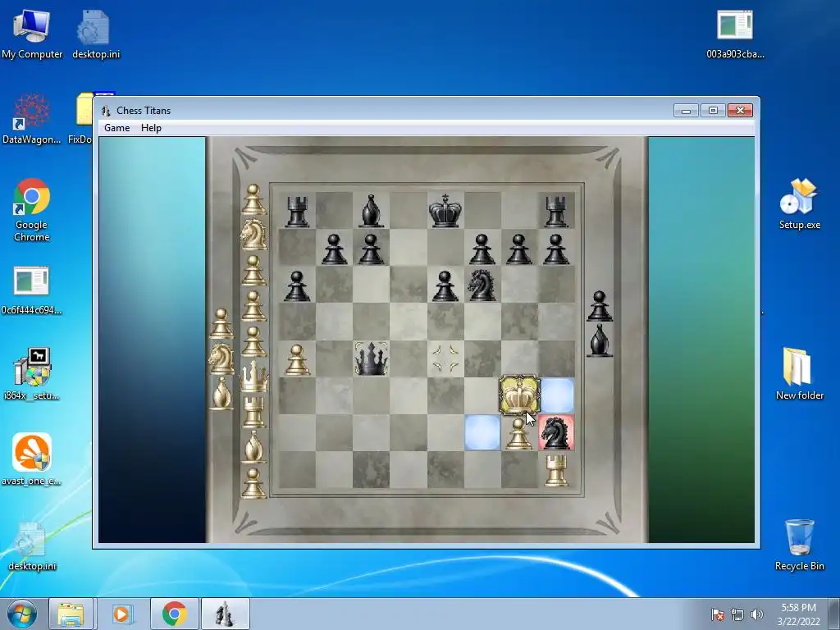
Task: Select the 003a903cba... desktop file
Action: [735, 35]
